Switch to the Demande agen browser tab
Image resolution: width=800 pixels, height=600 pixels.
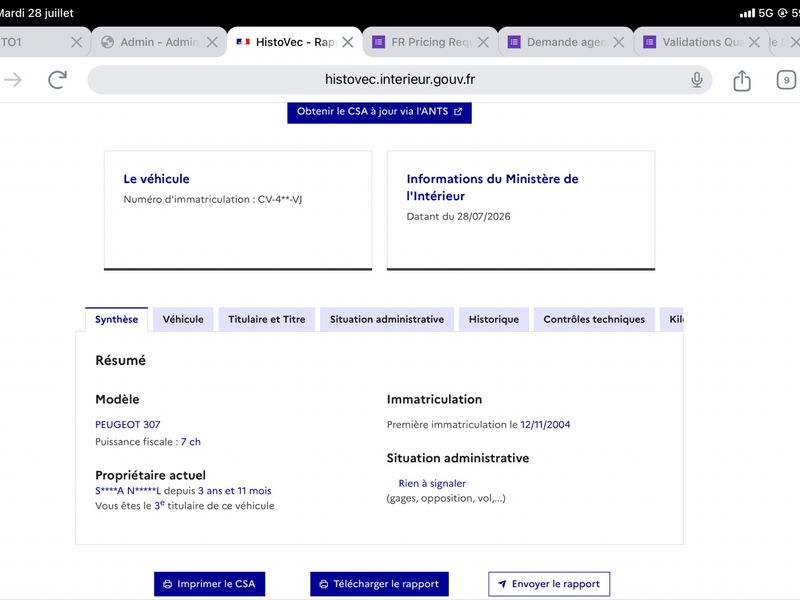(566, 42)
